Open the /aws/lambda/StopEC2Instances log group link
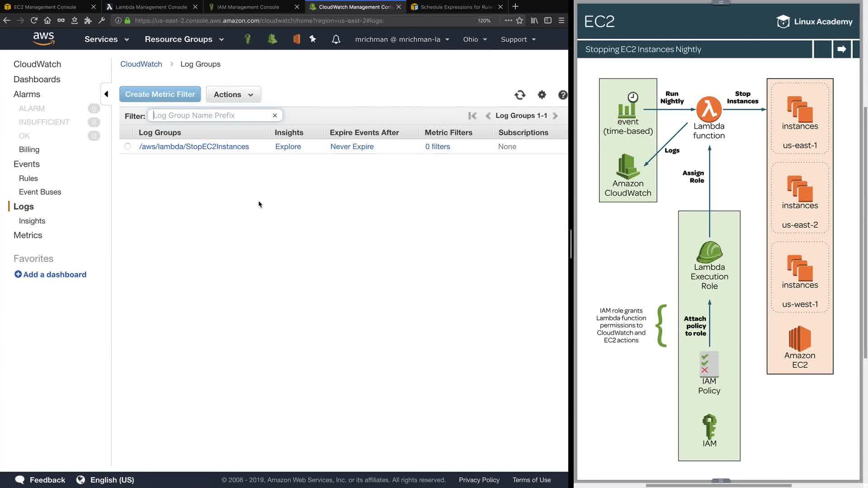The height and width of the screenshot is (488, 868). click(x=194, y=146)
